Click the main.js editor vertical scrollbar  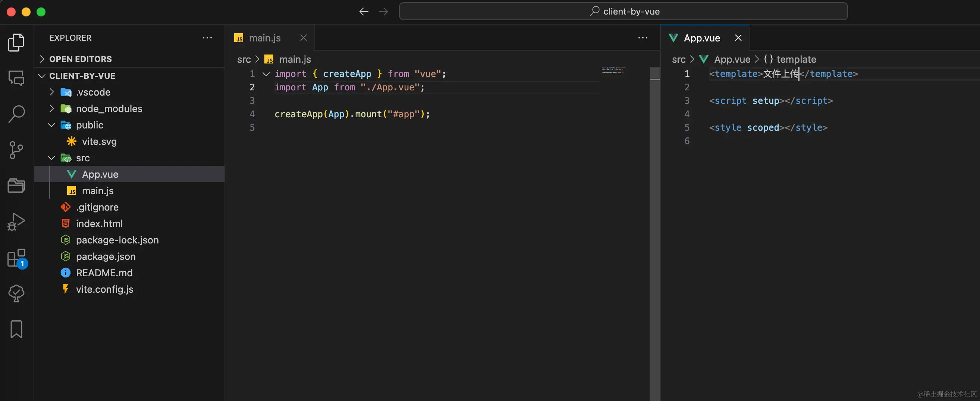(655, 234)
